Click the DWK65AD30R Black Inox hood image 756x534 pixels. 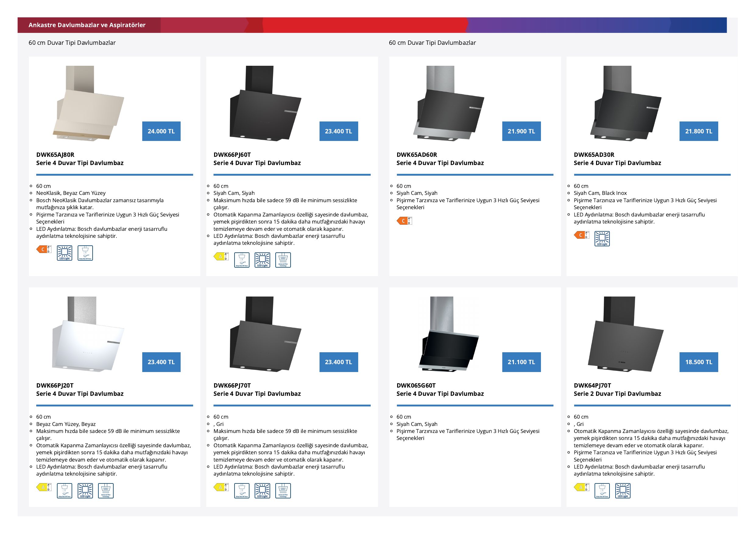pyautogui.click(x=626, y=103)
